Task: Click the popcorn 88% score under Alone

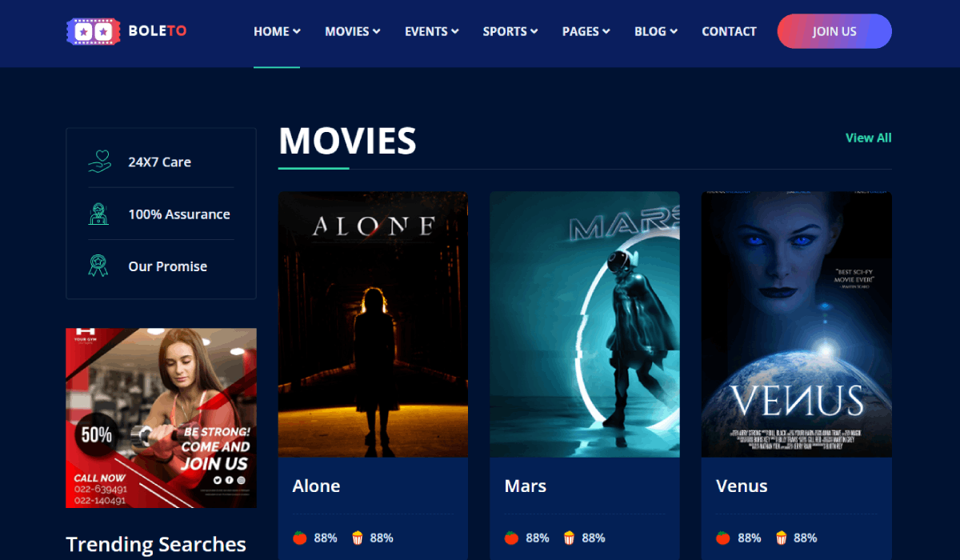Action: (x=382, y=538)
